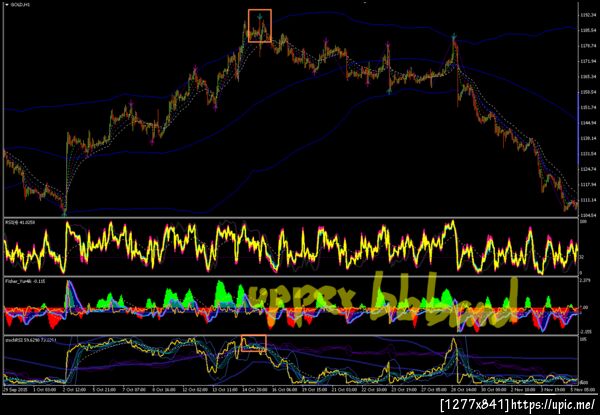Select the cyan down-arrow marker at the 28 Oct peak

coord(454,37)
